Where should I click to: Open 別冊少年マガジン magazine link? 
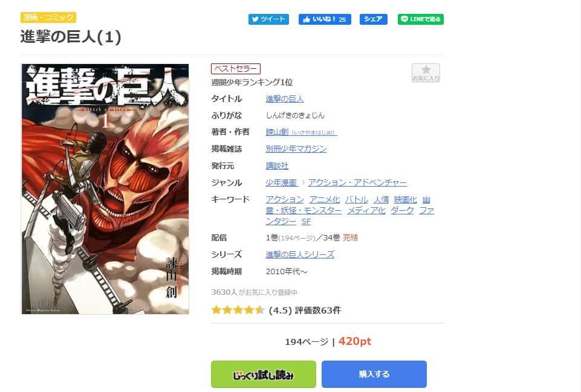(x=296, y=149)
